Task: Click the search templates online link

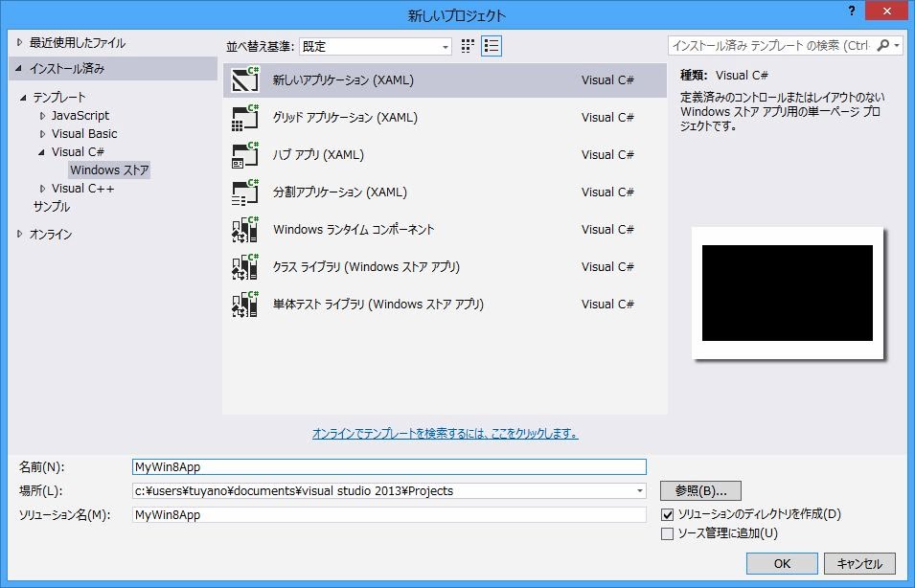Action: point(445,434)
